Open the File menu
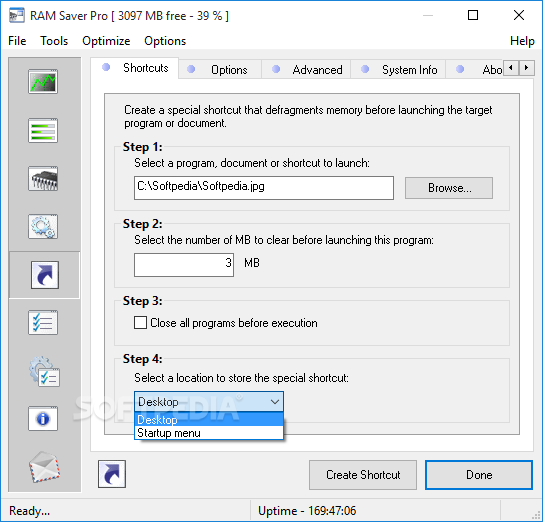 pyautogui.click(x=17, y=41)
